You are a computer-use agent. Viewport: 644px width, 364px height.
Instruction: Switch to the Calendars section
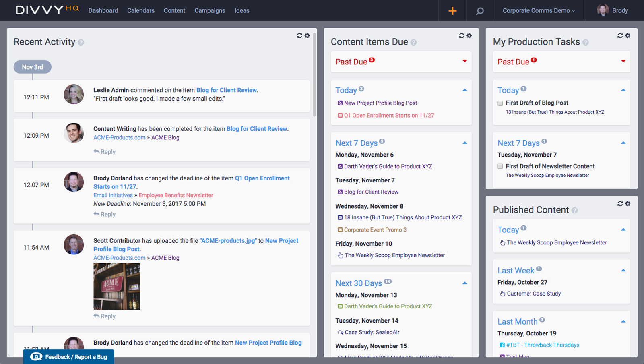pos(140,11)
